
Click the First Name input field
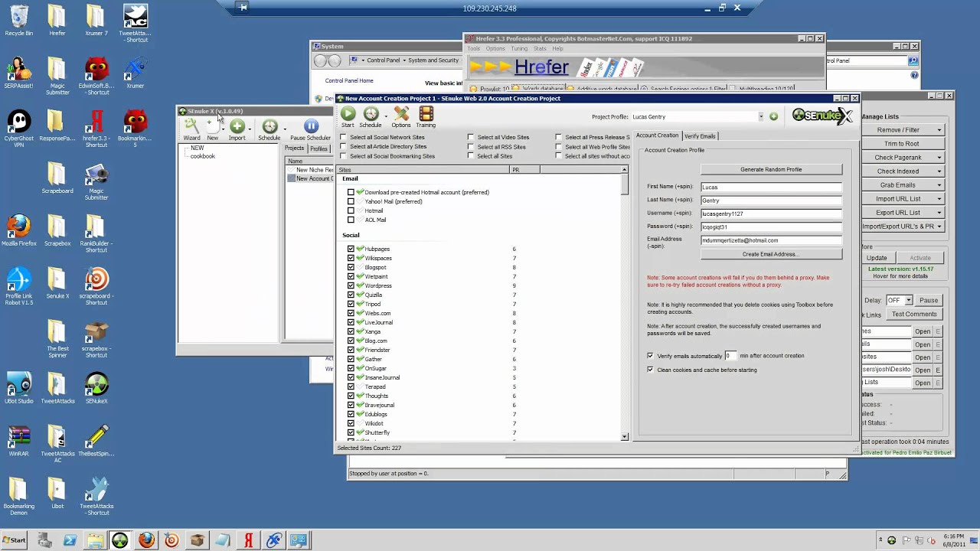coord(771,187)
